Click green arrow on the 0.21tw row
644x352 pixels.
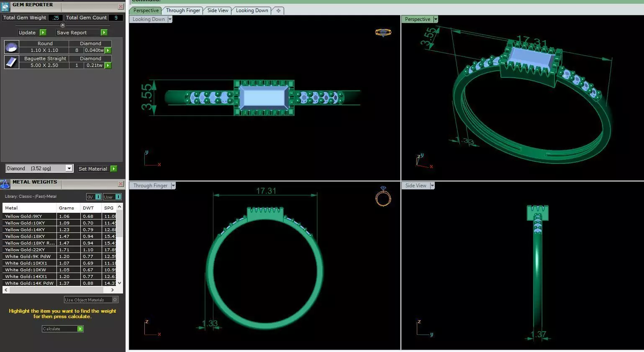[x=108, y=65]
